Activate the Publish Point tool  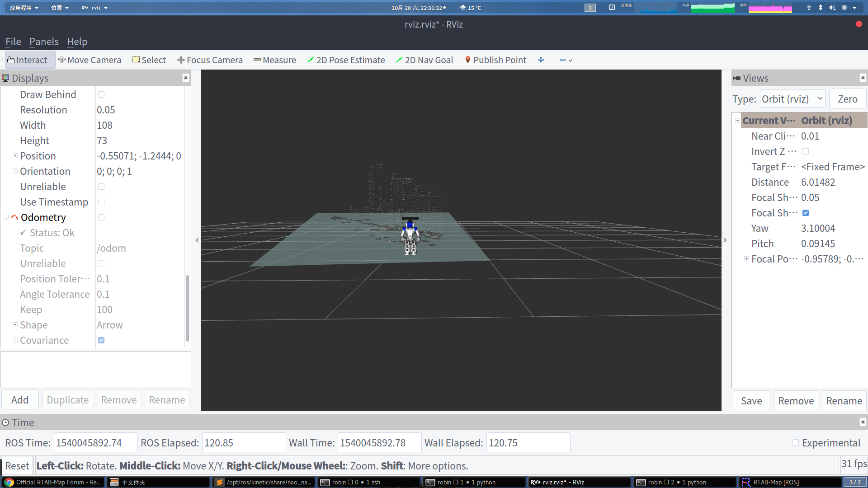pyautogui.click(x=495, y=60)
